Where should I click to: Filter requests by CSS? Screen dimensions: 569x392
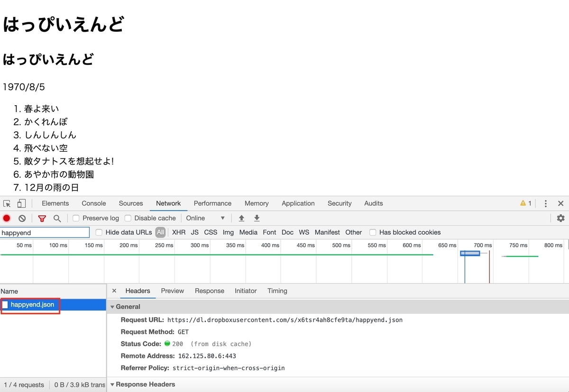point(211,232)
